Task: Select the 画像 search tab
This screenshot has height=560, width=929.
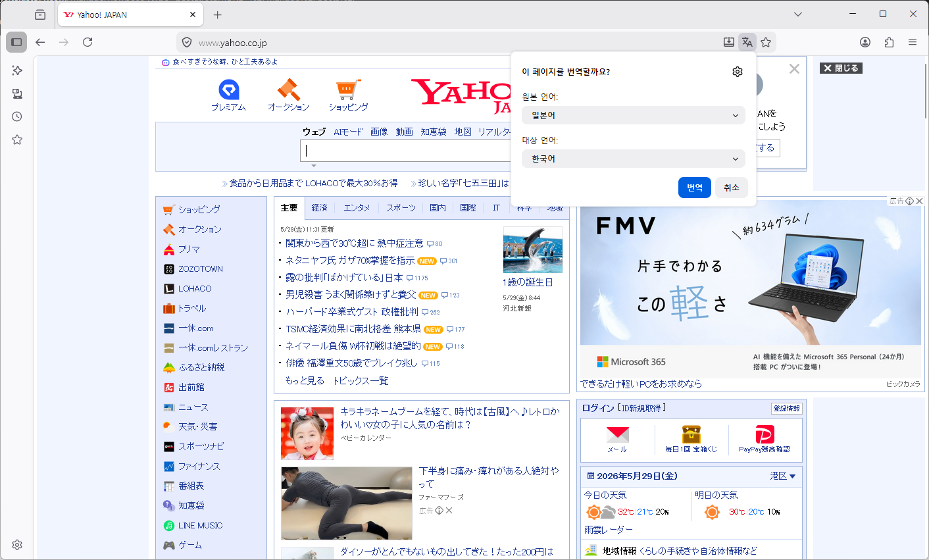Action: (379, 132)
